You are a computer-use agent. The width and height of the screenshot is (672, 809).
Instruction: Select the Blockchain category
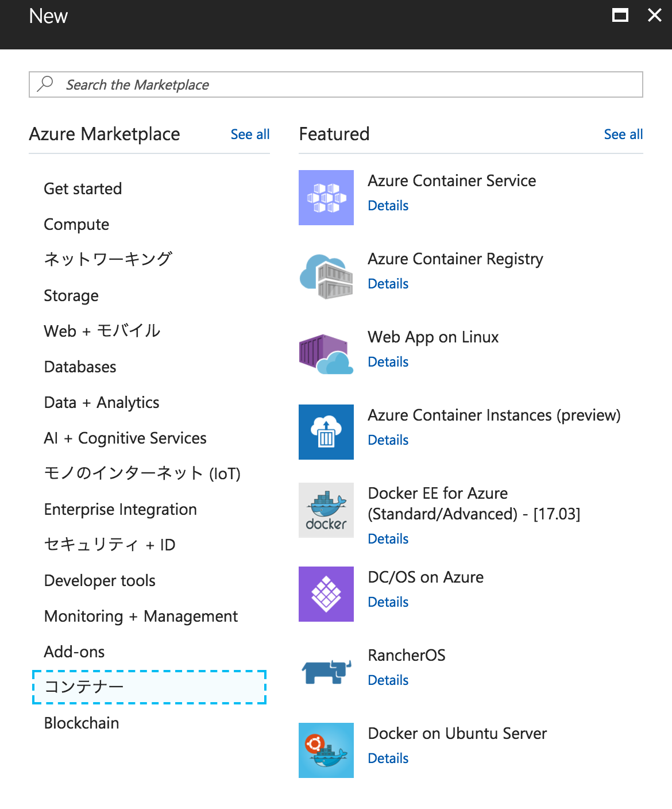(82, 723)
